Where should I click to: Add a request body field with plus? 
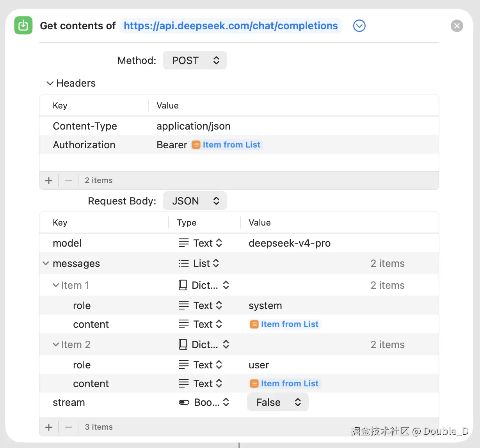pyautogui.click(x=49, y=427)
